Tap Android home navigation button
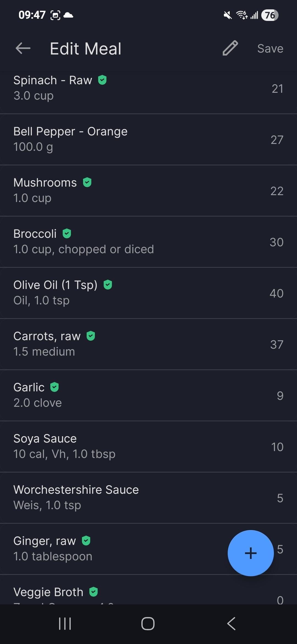The image size is (297, 644). pyautogui.click(x=148, y=624)
